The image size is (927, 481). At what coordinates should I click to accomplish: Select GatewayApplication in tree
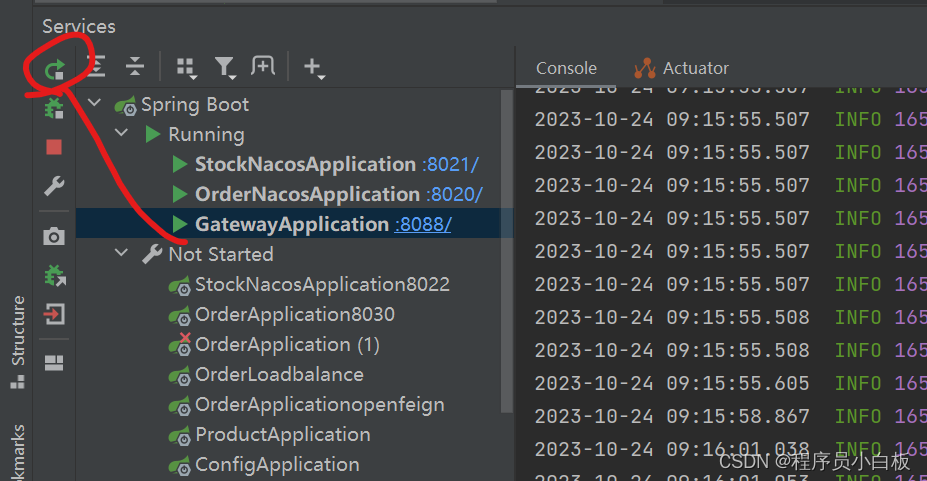(x=292, y=225)
